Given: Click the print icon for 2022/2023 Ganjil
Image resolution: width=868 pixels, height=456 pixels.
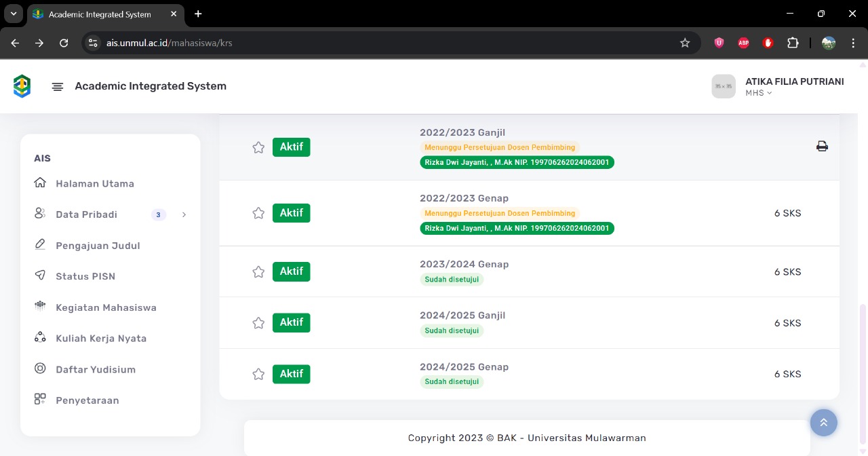Looking at the screenshot, I should click(x=822, y=147).
